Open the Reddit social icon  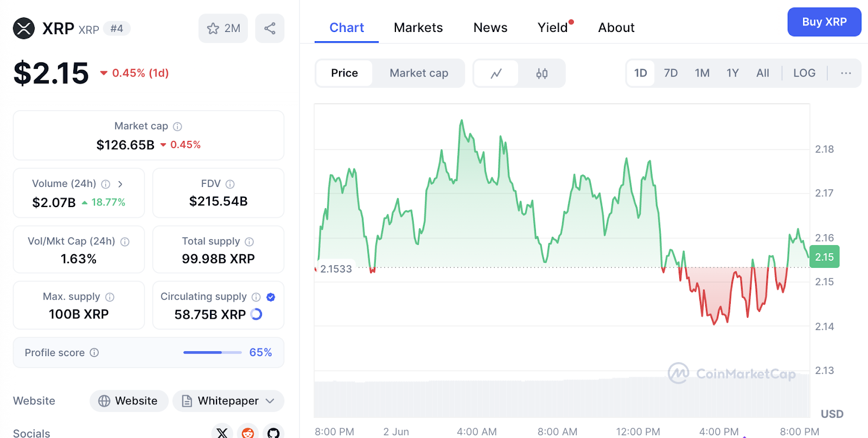coord(248,433)
